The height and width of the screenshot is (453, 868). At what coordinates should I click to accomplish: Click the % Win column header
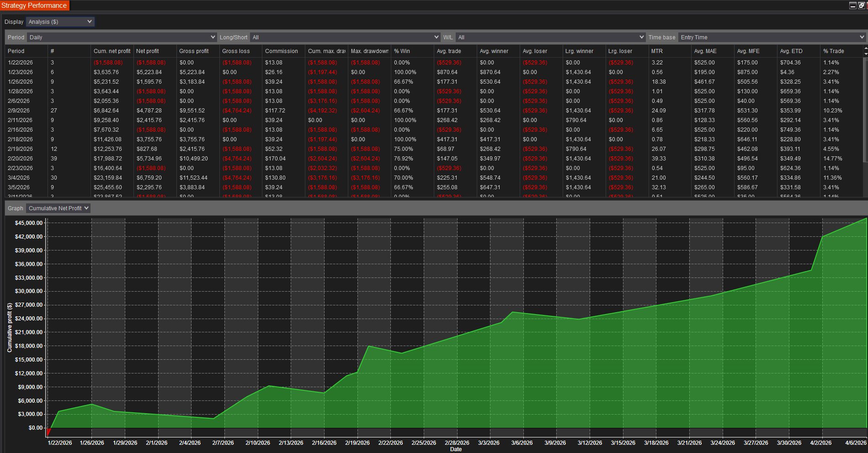[413, 51]
